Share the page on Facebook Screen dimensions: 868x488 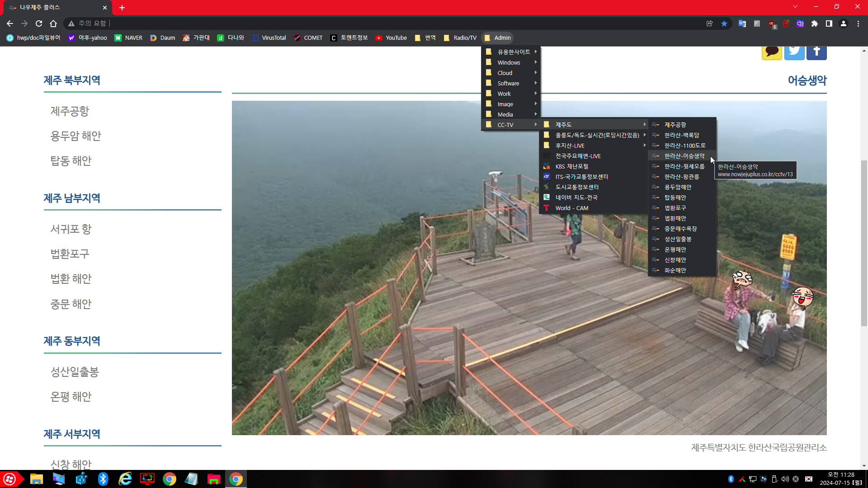(x=816, y=52)
